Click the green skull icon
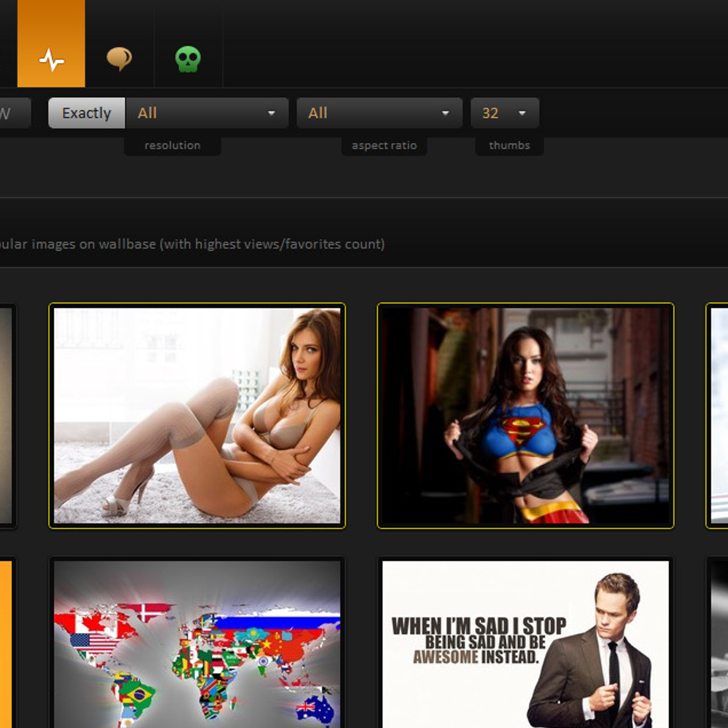Image resolution: width=728 pixels, height=728 pixels. [x=188, y=59]
